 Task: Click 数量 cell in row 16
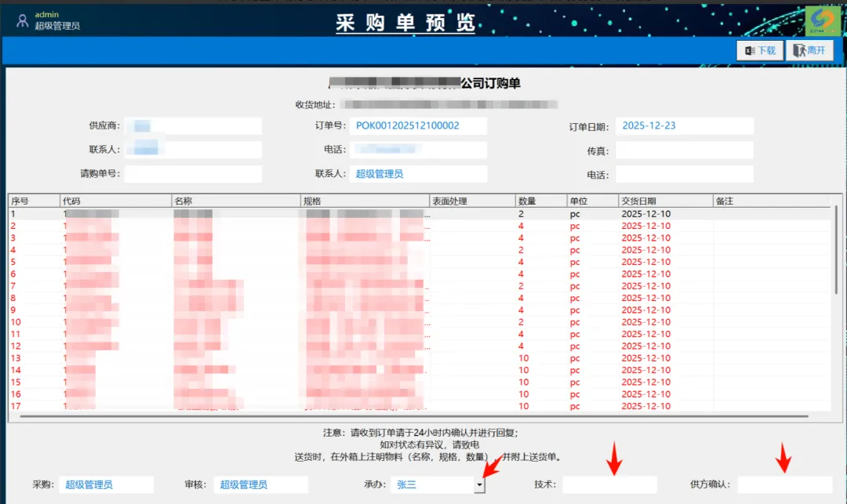pos(541,394)
